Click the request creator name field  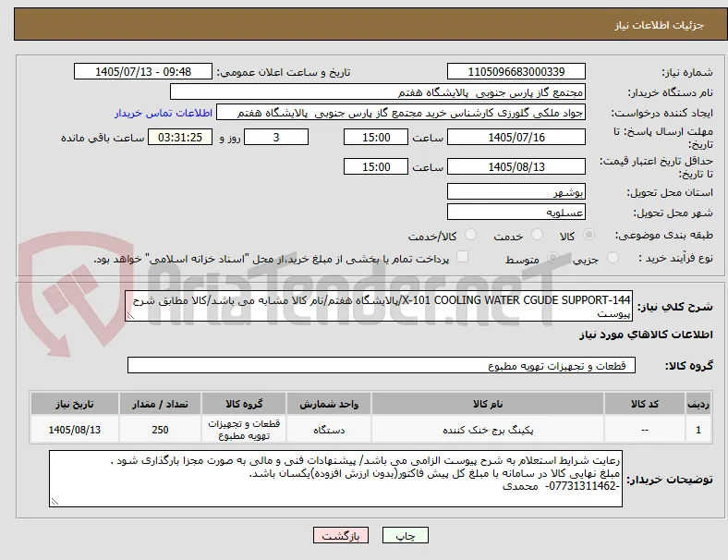coord(401,113)
